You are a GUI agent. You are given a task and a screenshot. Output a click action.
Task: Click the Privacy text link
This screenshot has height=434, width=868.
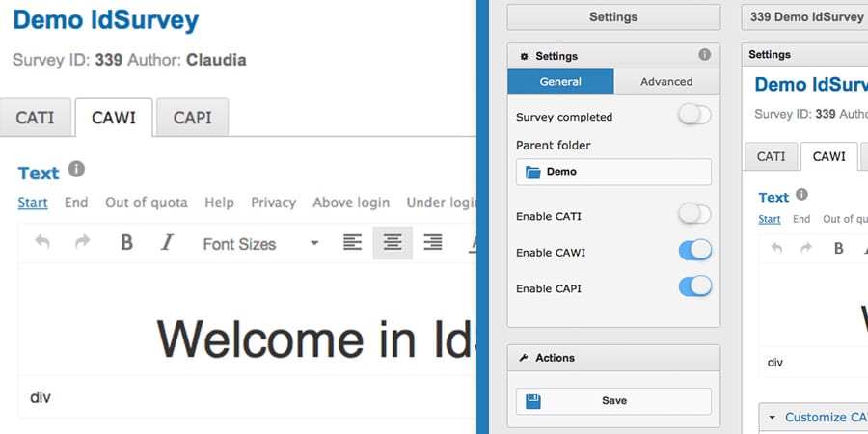click(x=273, y=203)
